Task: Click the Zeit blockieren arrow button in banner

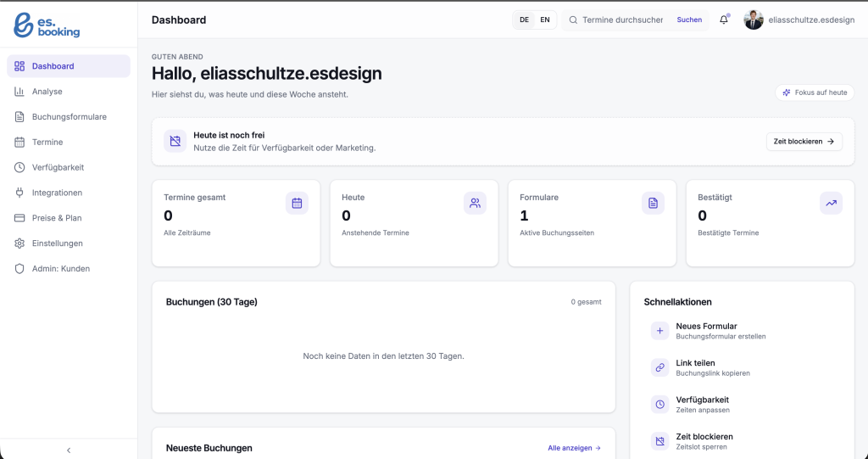Action: tap(804, 142)
